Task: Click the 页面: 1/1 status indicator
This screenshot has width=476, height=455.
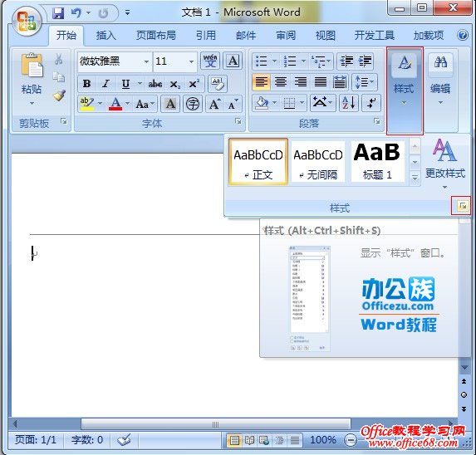Action: pyautogui.click(x=36, y=440)
